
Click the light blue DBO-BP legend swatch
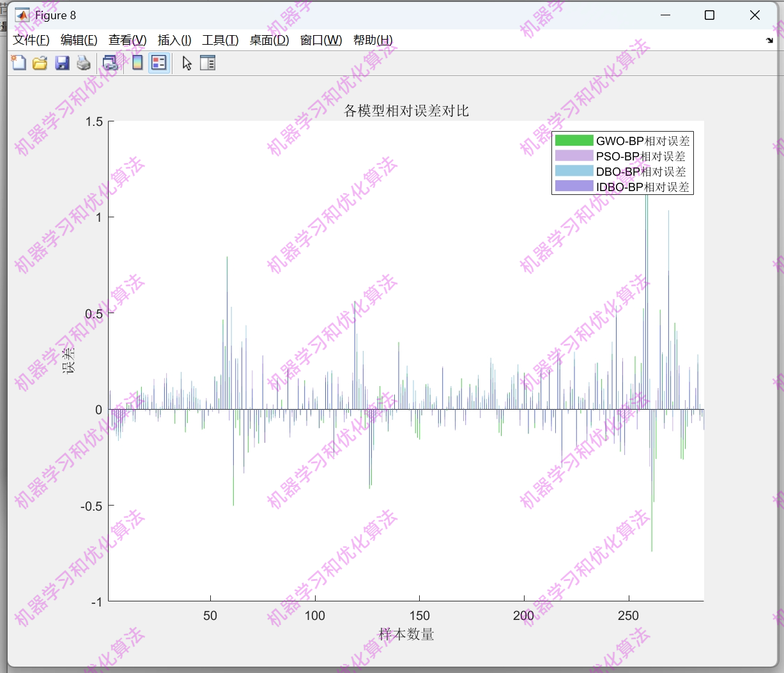pos(574,171)
